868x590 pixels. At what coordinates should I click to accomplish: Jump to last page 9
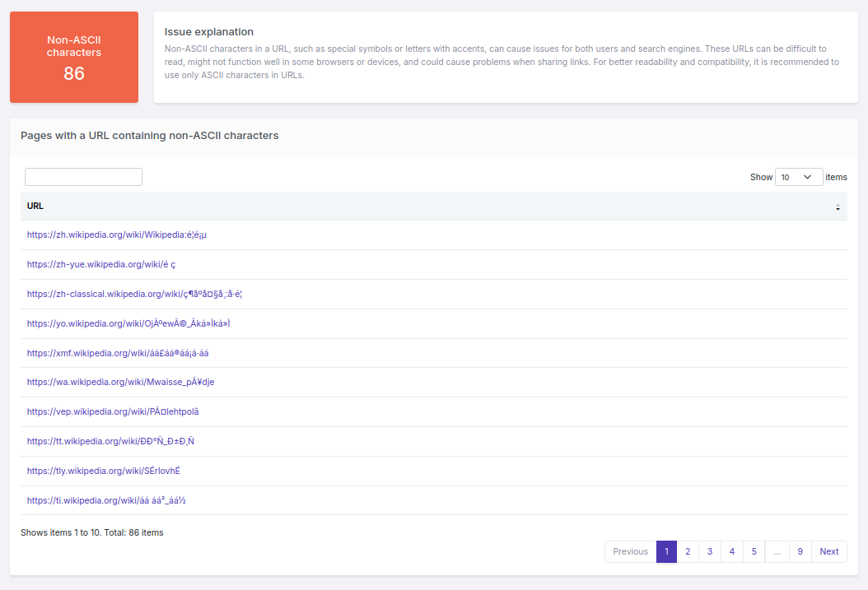tap(800, 552)
